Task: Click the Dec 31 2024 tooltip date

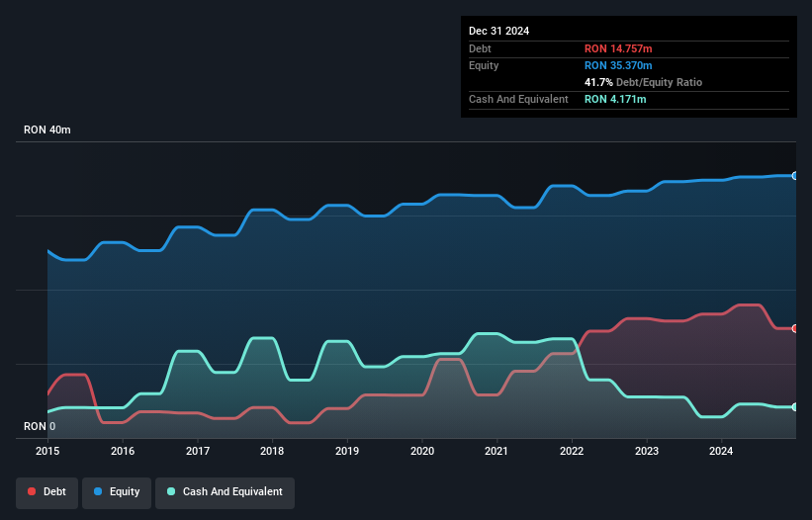Action: (x=498, y=31)
